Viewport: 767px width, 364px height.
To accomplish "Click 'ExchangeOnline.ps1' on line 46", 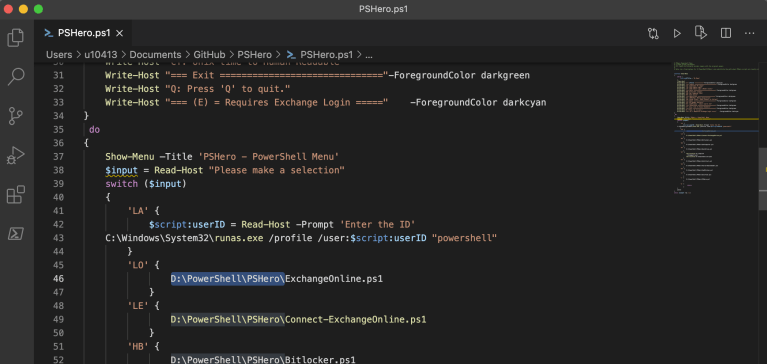I will [334, 279].
